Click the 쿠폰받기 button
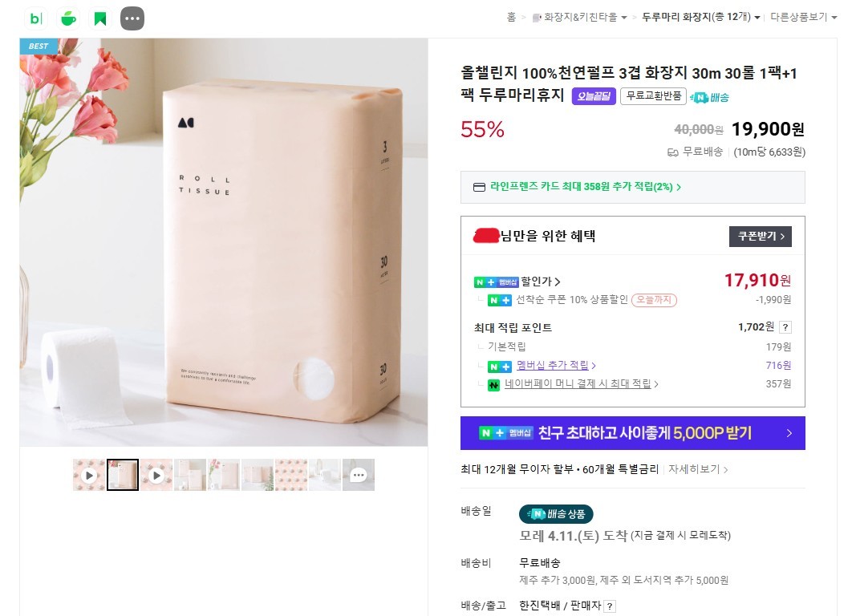This screenshot has width=852, height=616. point(761,236)
